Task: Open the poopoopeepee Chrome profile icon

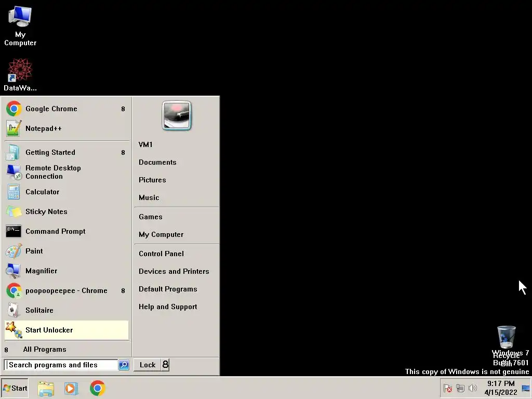Action: pyautogui.click(x=14, y=291)
